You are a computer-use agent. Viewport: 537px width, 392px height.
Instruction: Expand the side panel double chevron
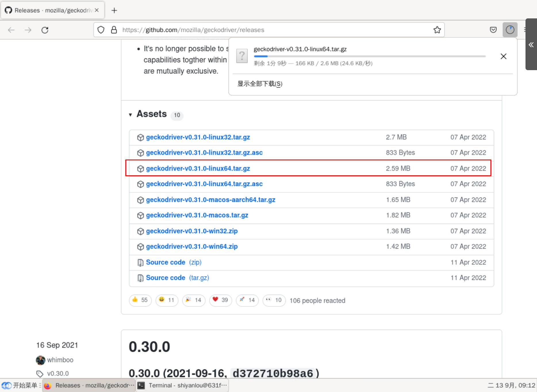coord(531,45)
